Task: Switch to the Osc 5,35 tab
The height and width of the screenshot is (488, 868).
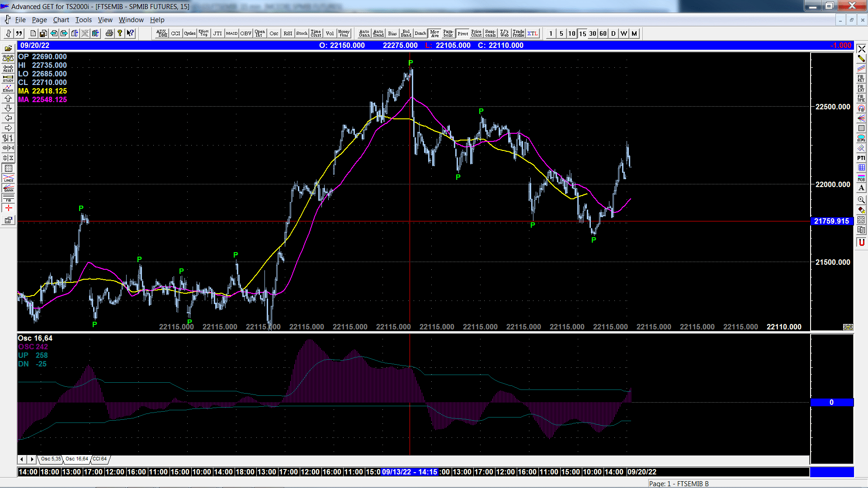Action: click(x=51, y=459)
